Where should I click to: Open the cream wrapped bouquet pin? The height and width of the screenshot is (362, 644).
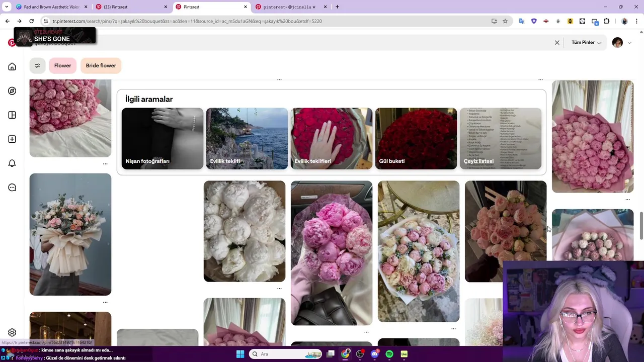tap(70, 234)
